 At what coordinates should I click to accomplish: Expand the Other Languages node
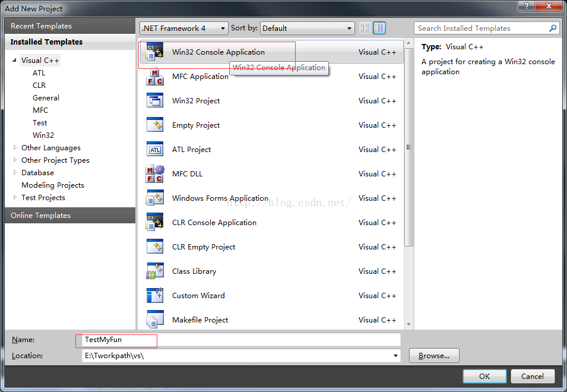15,147
